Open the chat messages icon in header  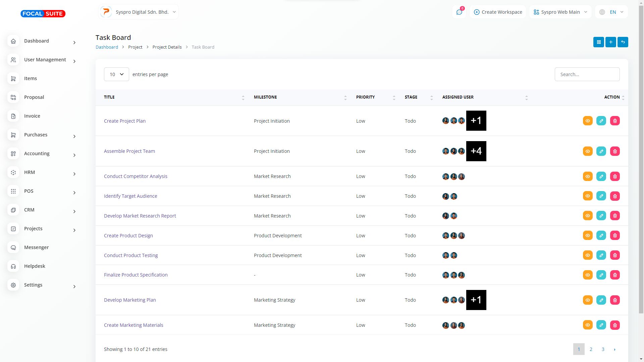click(459, 12)
